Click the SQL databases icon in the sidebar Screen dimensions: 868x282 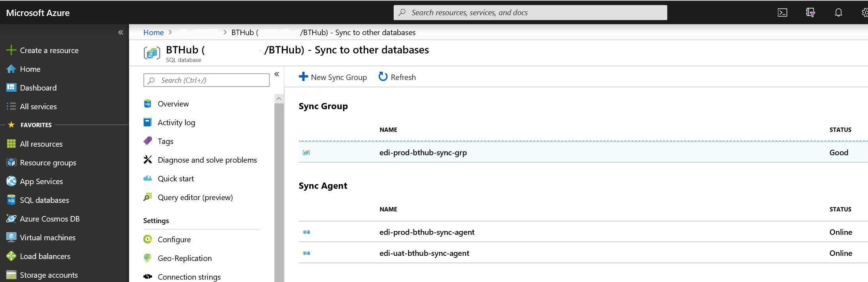point(11,200)
